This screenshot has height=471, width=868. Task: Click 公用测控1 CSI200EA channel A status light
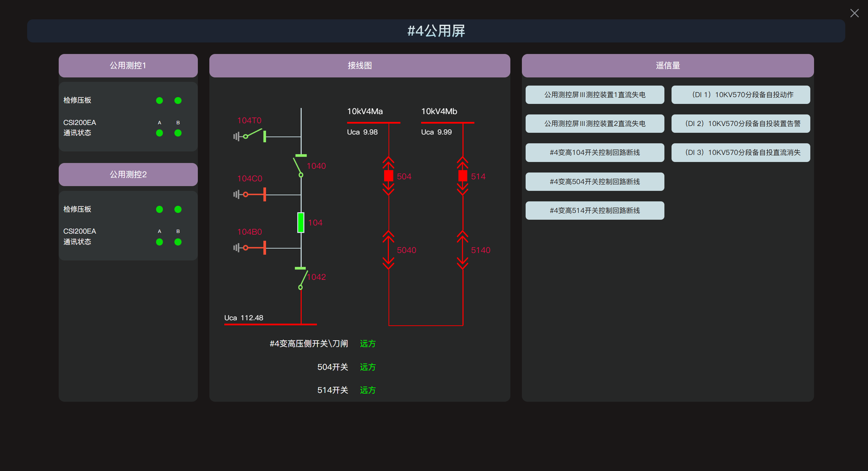pyautogui.click(x=159, y=133)
